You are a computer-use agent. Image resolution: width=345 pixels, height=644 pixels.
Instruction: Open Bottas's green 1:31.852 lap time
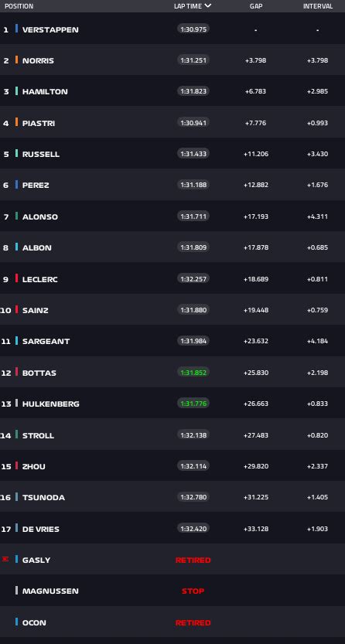tap(193, 372)
